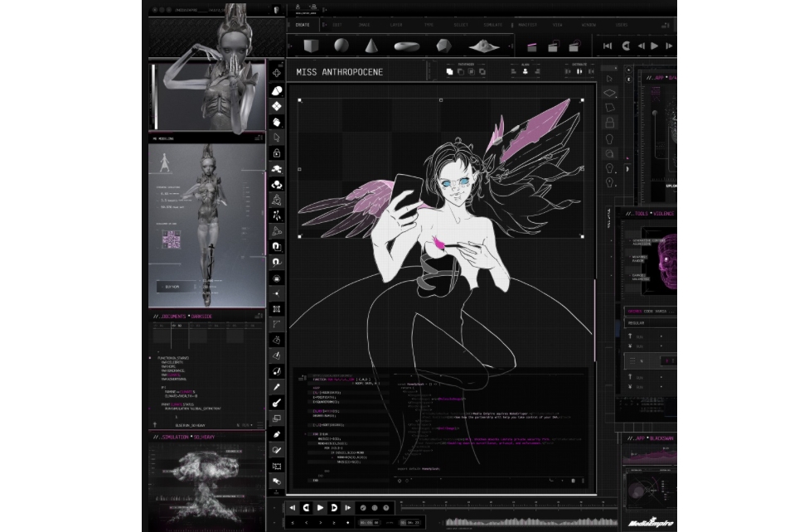Image resolution: width=804 pixels, height=532 pixels.
Task: Select the arrow pointer tool in left toolbar
Action: click(x=277, y=138)
